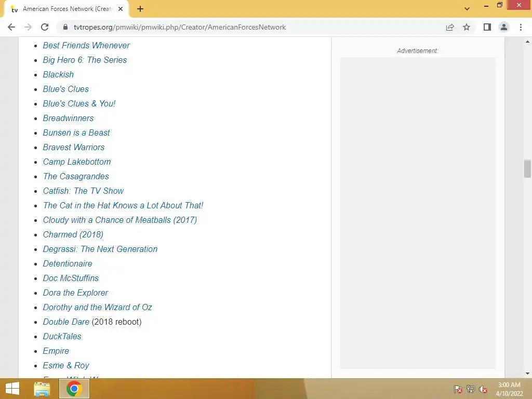The width and height of the screenshot is (532, 399).
Task: Visit The Casagrandes page
Action: [x=76, y=177]
